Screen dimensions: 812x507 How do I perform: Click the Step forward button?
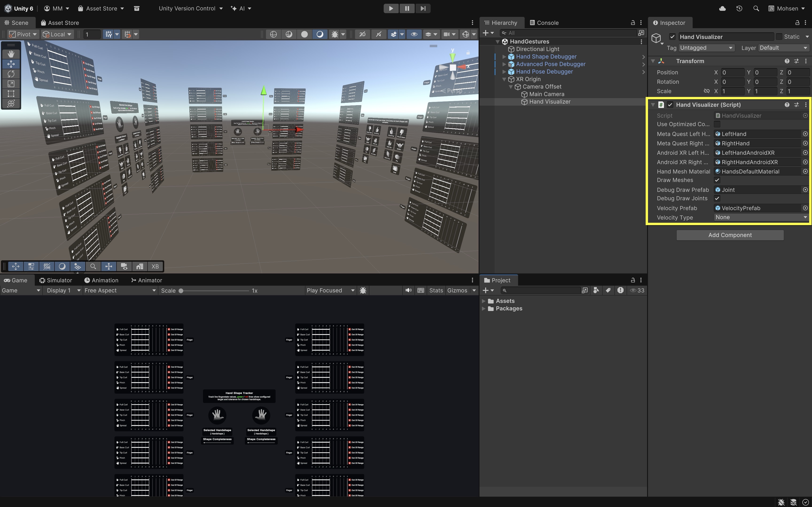[x=423, y=8]
